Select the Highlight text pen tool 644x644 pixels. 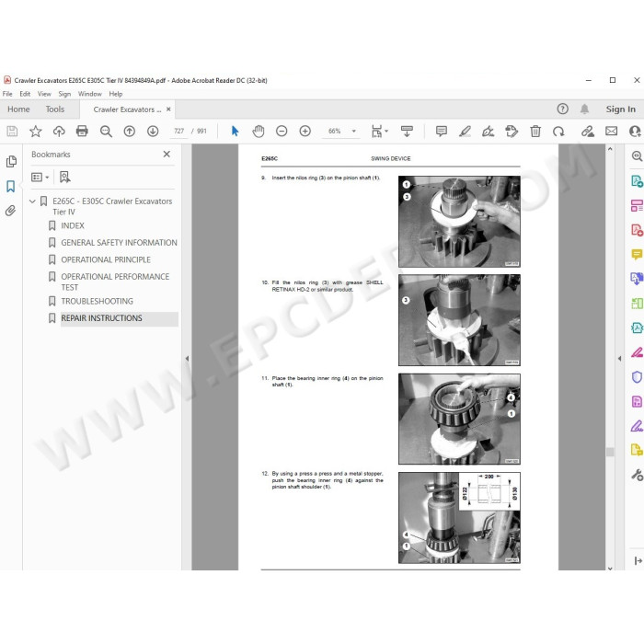(x=465, y=132)
